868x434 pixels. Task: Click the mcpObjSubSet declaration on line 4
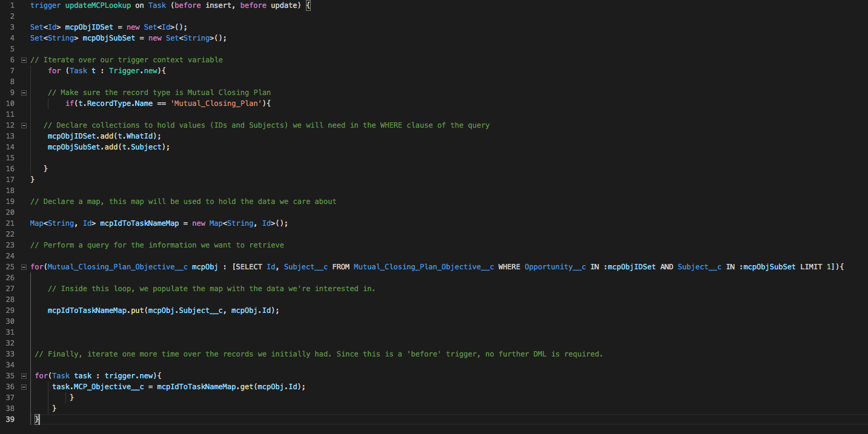coord(108,38)
